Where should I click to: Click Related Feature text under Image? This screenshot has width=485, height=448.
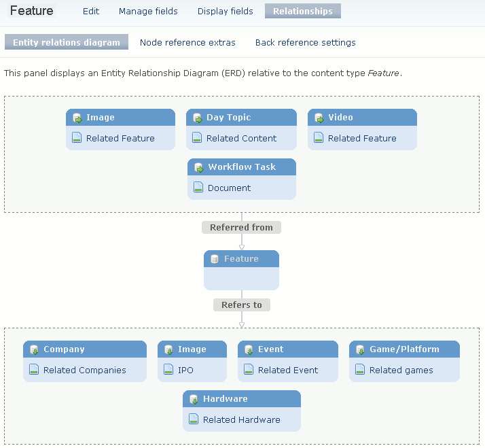(120, 138)
